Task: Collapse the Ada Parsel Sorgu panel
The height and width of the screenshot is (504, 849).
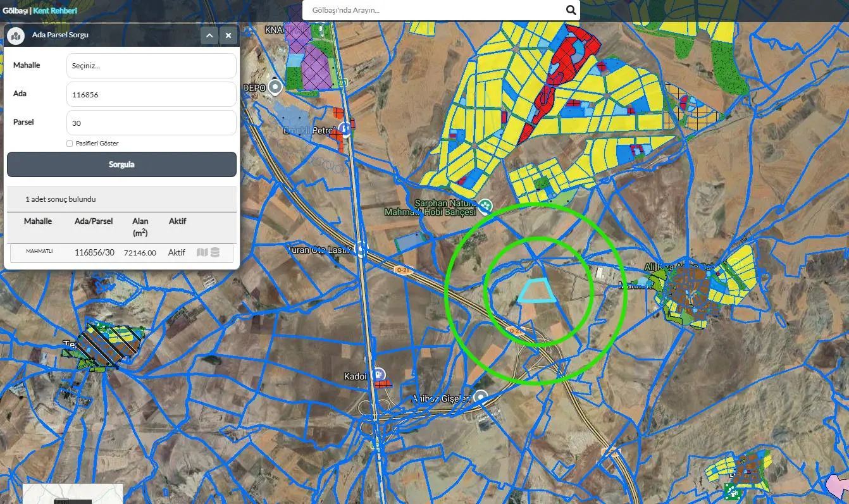Action: pyautogui.click(x=209, y=35)
